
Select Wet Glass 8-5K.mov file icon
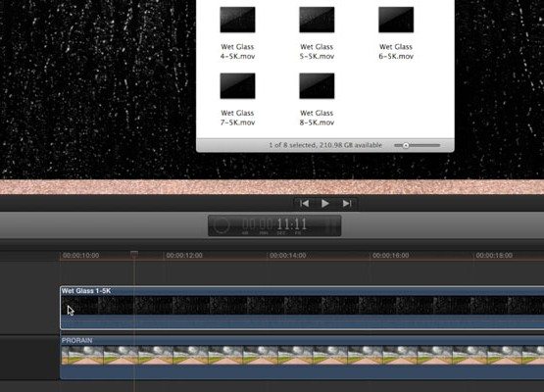point(317,86)
